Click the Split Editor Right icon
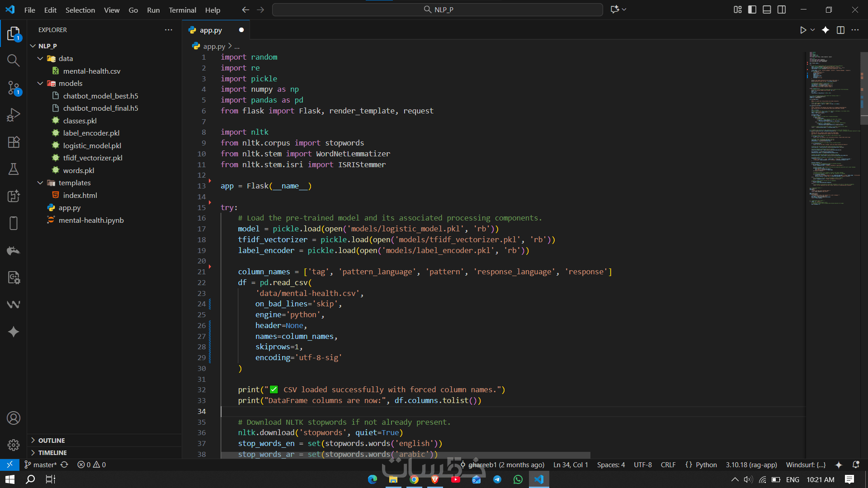 coord(840,30)
